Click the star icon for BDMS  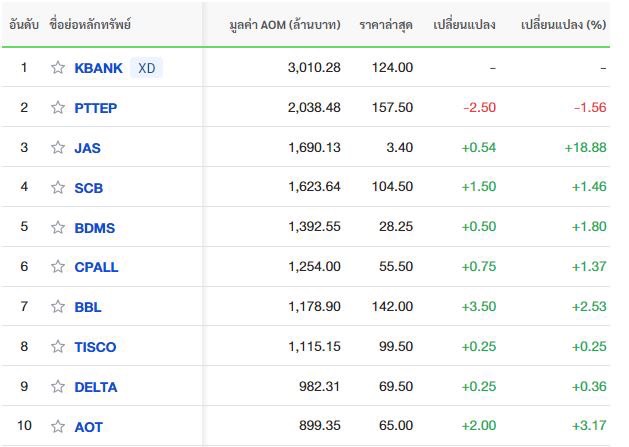[x=58, y=228]
